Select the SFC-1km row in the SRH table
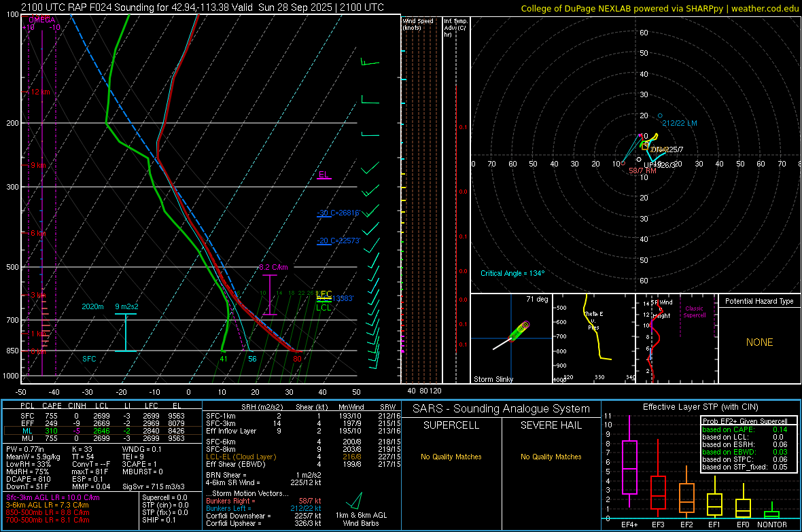The height and width of the screenshot is (532, 802). pyautogui.click(x=303, y=416)
